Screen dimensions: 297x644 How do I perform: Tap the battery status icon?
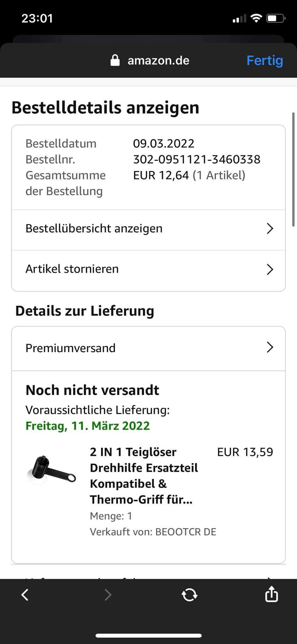pyautogui.click(x=275, y=19)
